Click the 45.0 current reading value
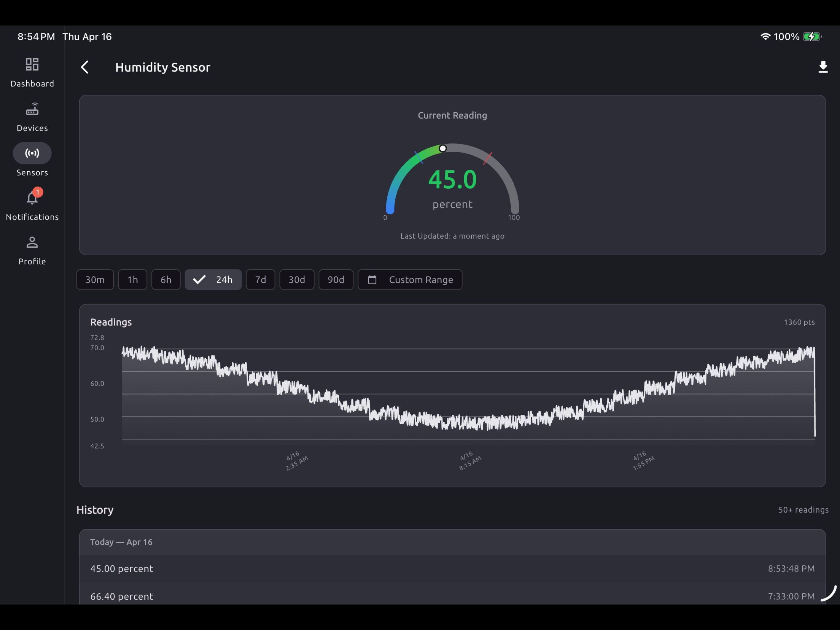 click(x=452, y=179)
